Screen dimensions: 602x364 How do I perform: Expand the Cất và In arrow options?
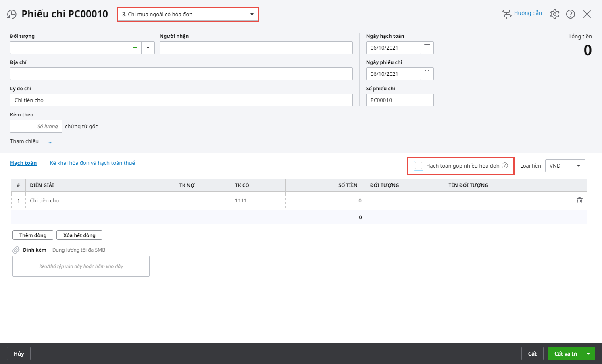(x=588, y=354)
